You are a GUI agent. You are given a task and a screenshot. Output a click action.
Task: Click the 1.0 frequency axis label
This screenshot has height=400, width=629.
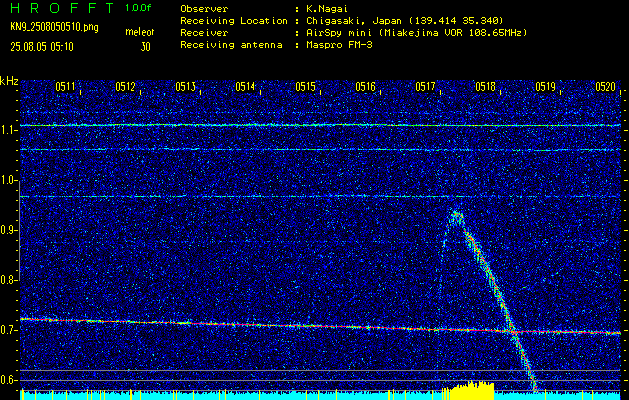coord(7,180)
